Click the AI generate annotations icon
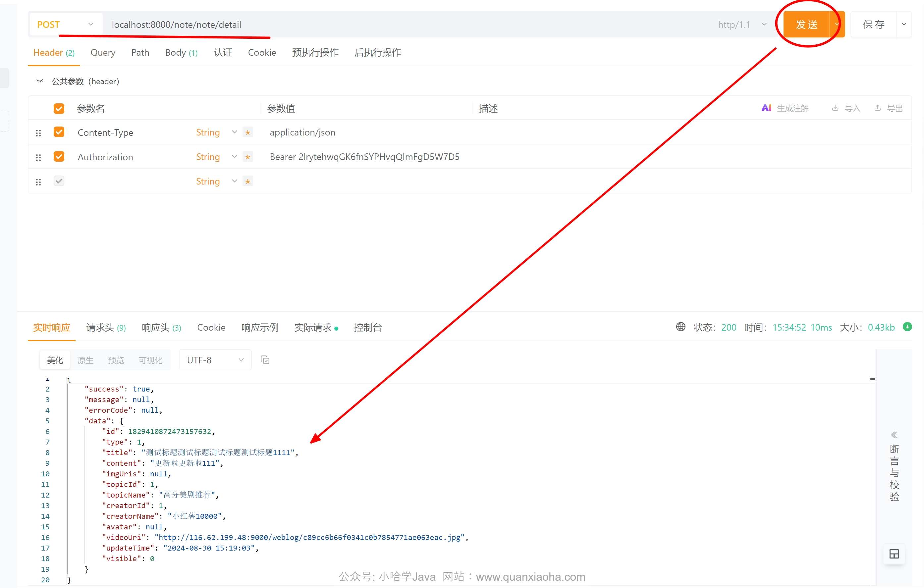 tap(766, 108)
